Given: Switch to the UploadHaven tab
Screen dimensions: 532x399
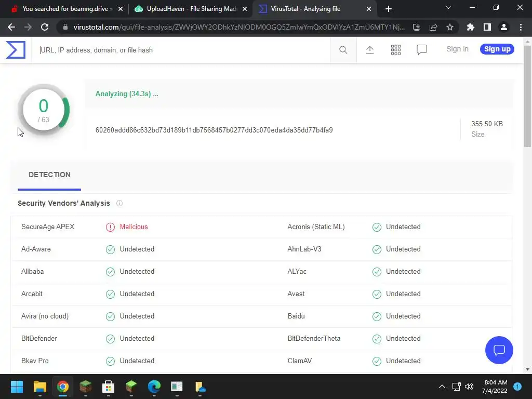Looking at the screenshot, I should point(192,9).
